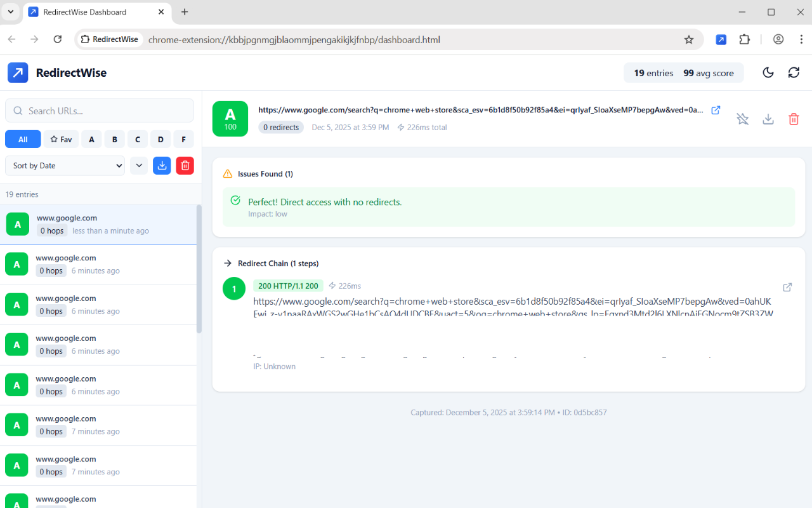Click the browser address bar URL

click(x=294, y=39)
